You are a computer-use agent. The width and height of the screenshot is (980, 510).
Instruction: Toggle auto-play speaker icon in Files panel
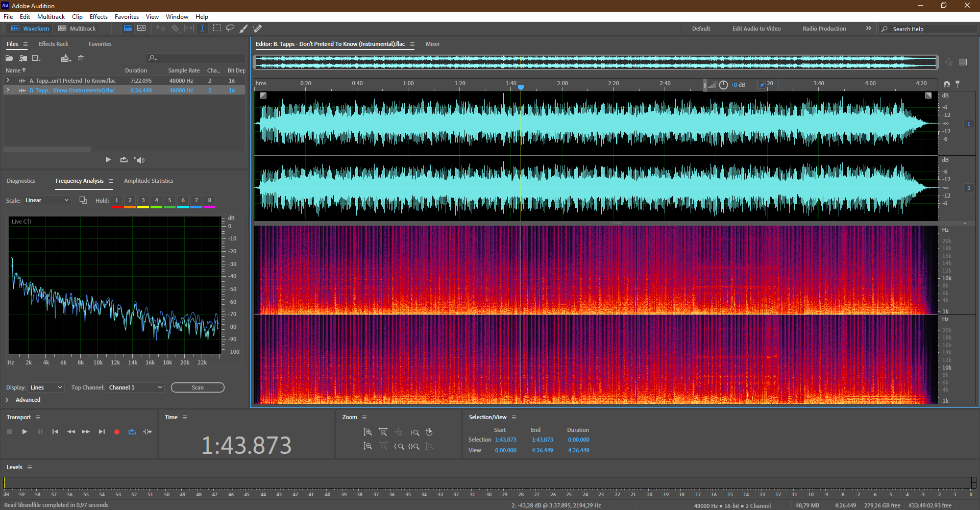pos(139,160)
